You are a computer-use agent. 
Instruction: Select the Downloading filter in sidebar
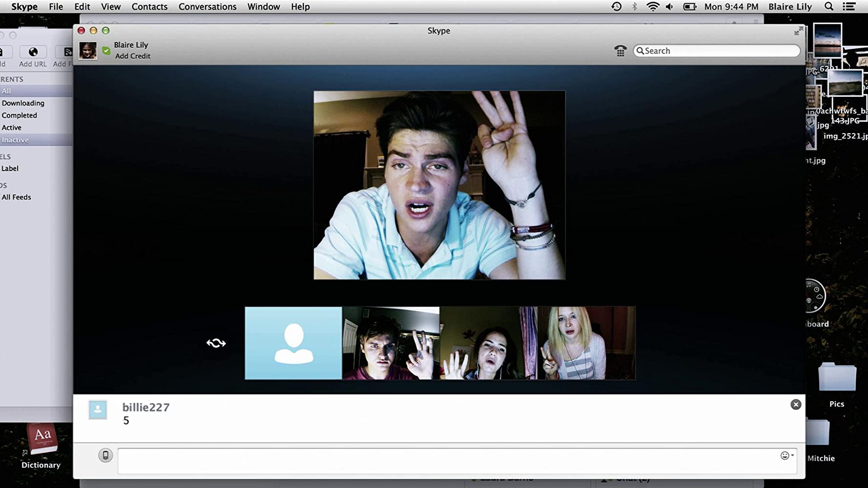click(x=23, y=103)
